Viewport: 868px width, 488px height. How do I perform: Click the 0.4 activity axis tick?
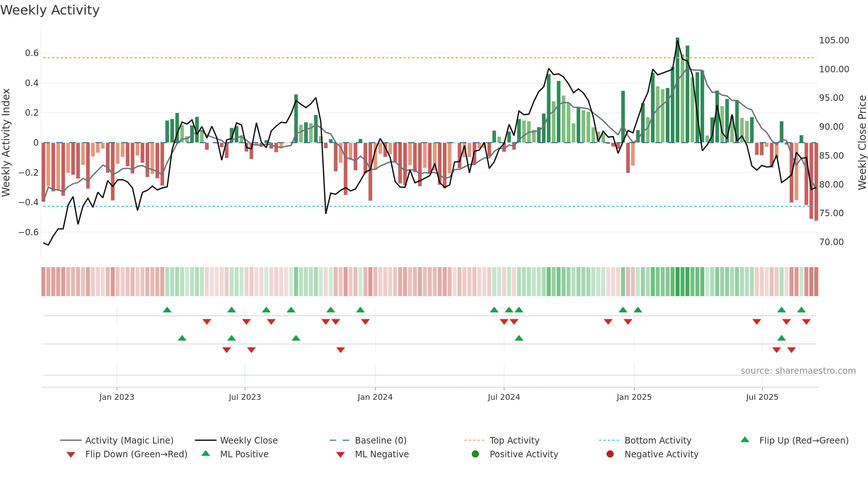tap(32, 83)
